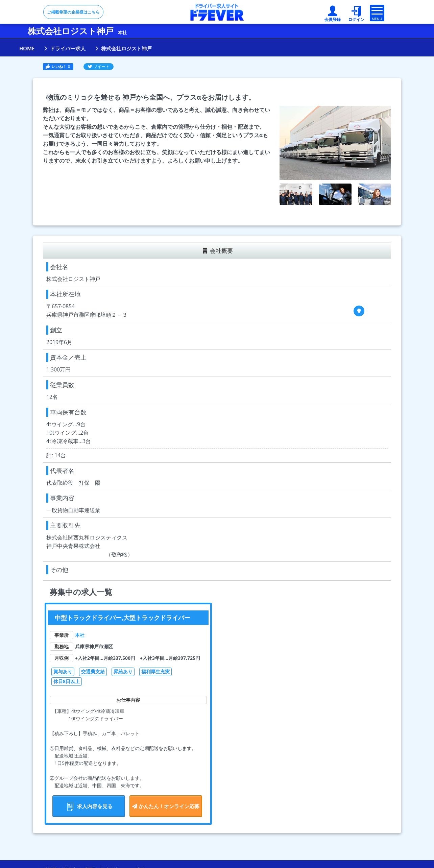Screen dimensions: 434x868
Task: Click the 4t冷凍冷蔵車...3台 vehicle line
Action: pos(69,441)
